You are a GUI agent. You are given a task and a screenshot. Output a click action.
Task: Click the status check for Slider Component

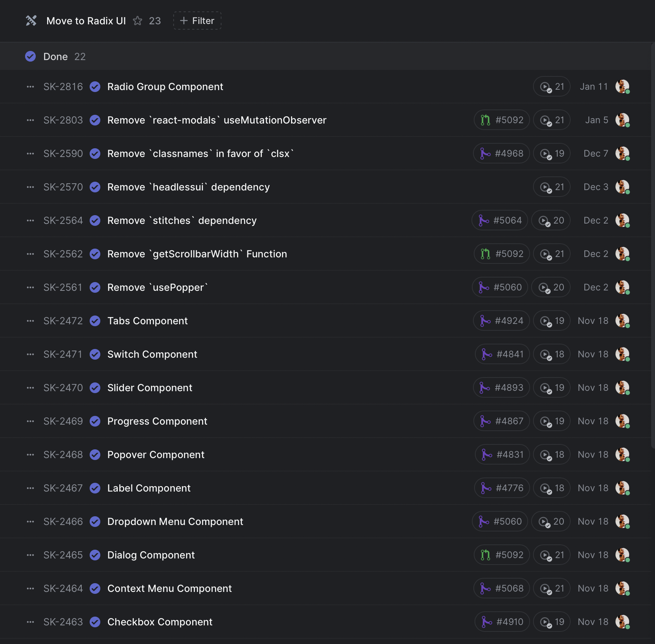[95, 388]
